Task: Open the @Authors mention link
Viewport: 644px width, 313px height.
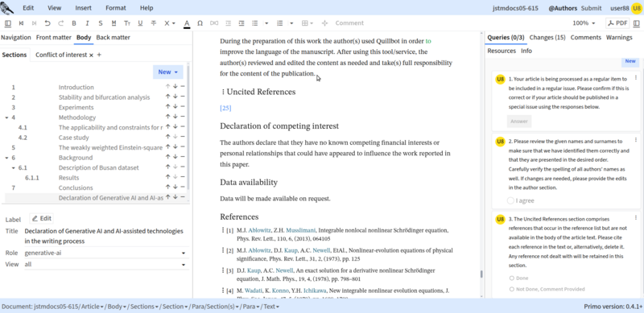Action: tap(563, 8)
